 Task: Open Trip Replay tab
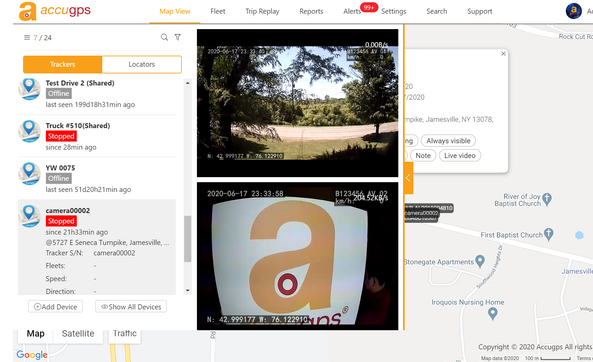pos(262,11)
